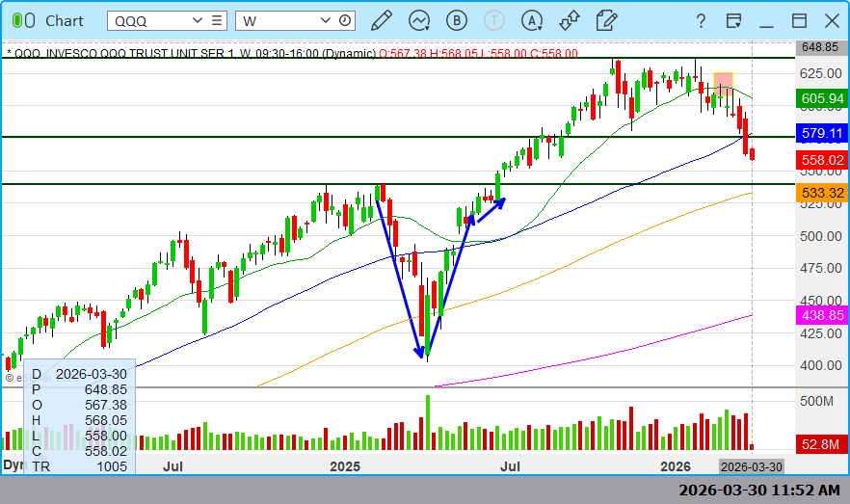Viewport: 850px width, 504px height.
Task: Click the 533.32 orange price label
Action: [x=822, y=193]
